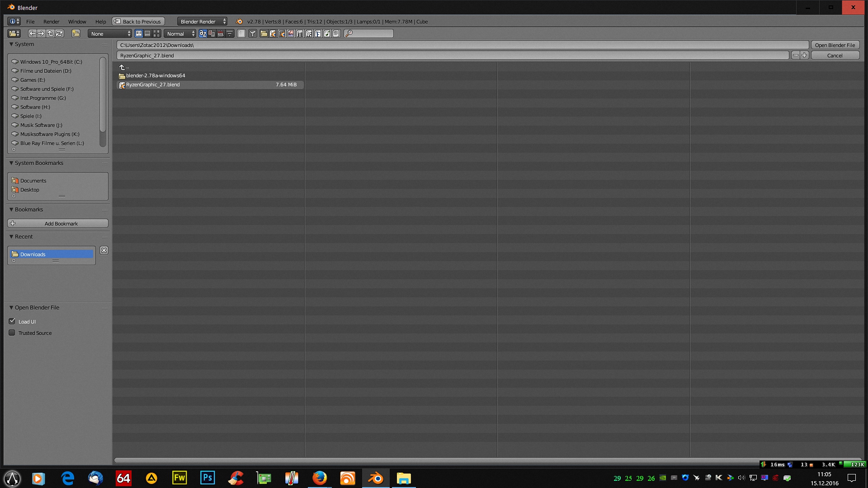
Task: Create a new directory icon
Action: pos(76,33)
